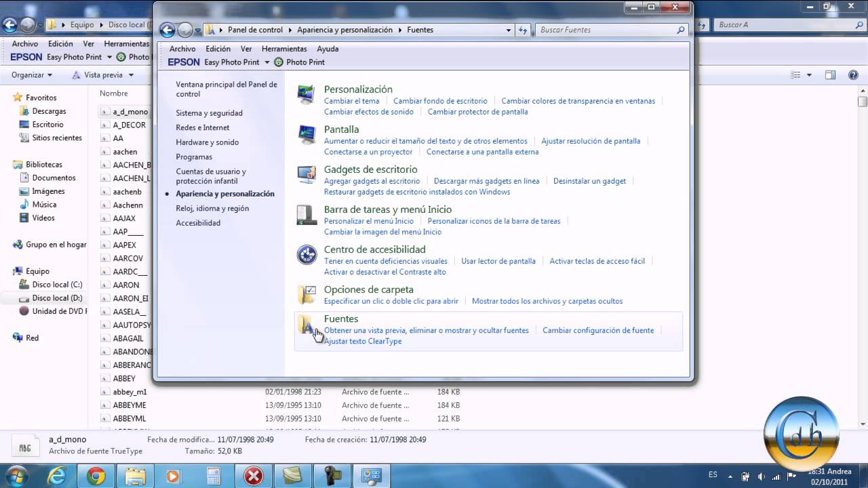Click the Control Panel back arrow button
The height and width of the screenshot is (488, 868).
click(x=167, y=30)
